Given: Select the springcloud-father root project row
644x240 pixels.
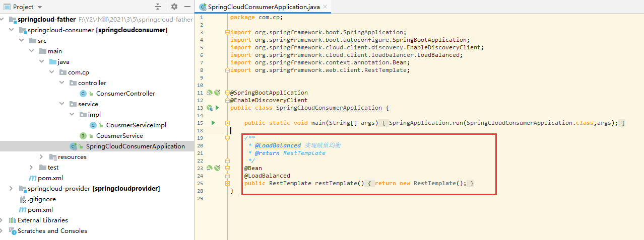Looking at the screenshot, I should (97, 20).
